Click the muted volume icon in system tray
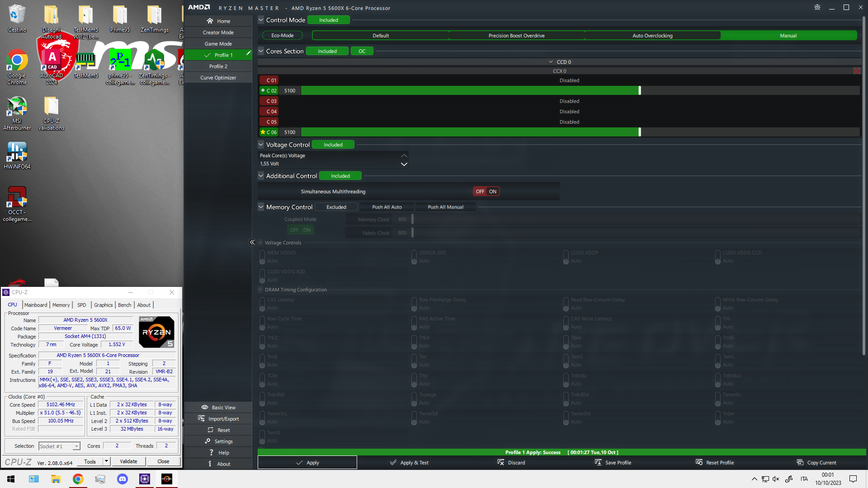This screenshot has width=868, height=488. pos(776,479)
